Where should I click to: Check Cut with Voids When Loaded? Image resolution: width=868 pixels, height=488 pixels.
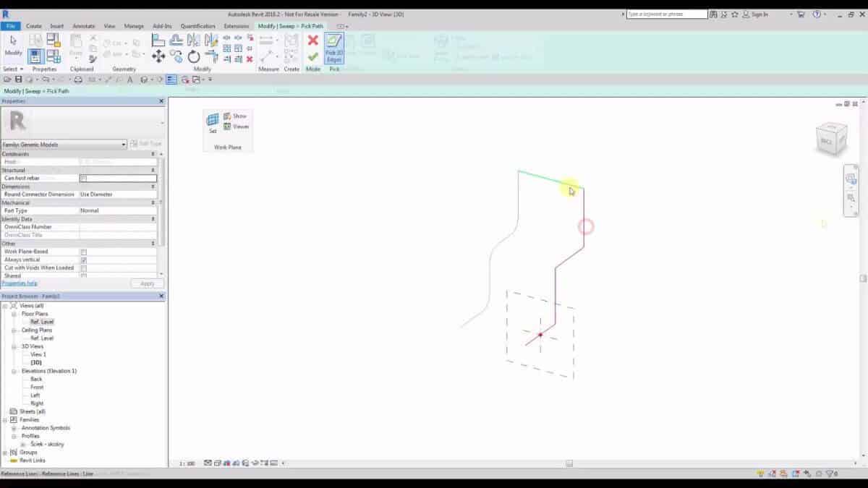click(x=84, y=268)
